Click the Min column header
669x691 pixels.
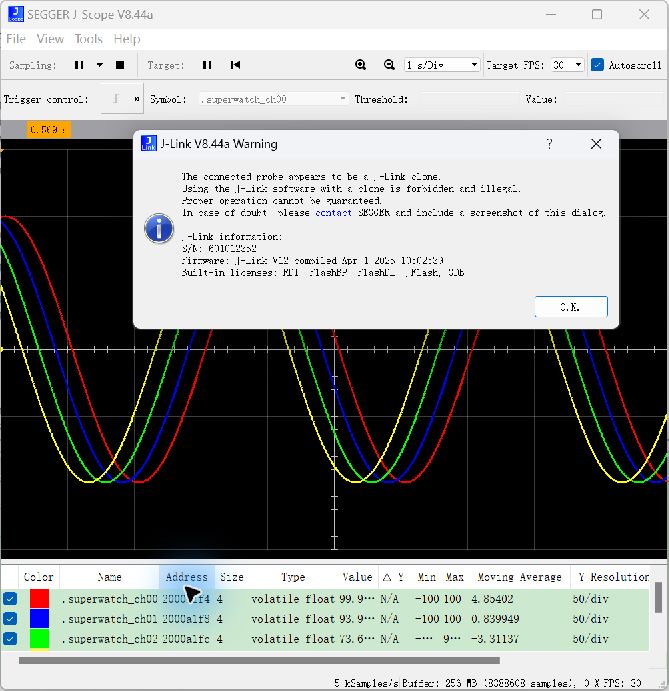click(x=426, y=577)
